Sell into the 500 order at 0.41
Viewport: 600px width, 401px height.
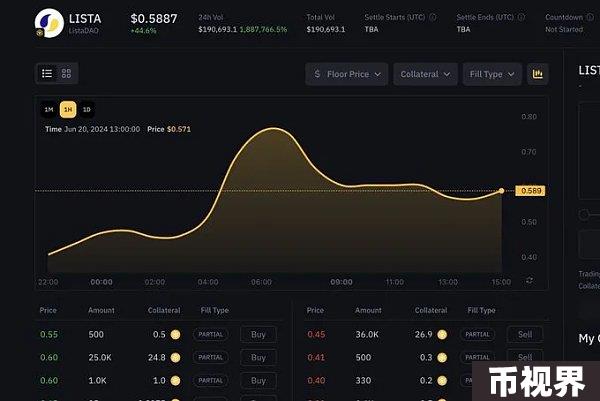[525, 356]
